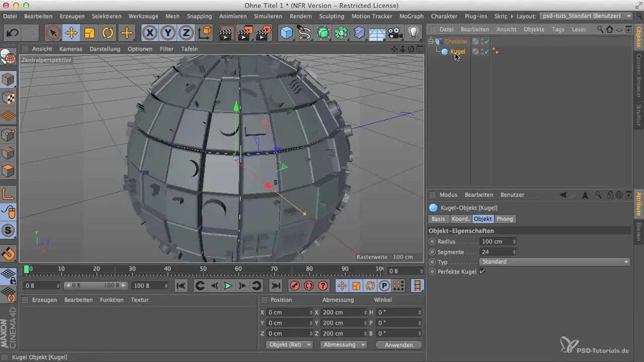
Task: Open the Datei menu in the main menu bar
Action: coord(10,16)
